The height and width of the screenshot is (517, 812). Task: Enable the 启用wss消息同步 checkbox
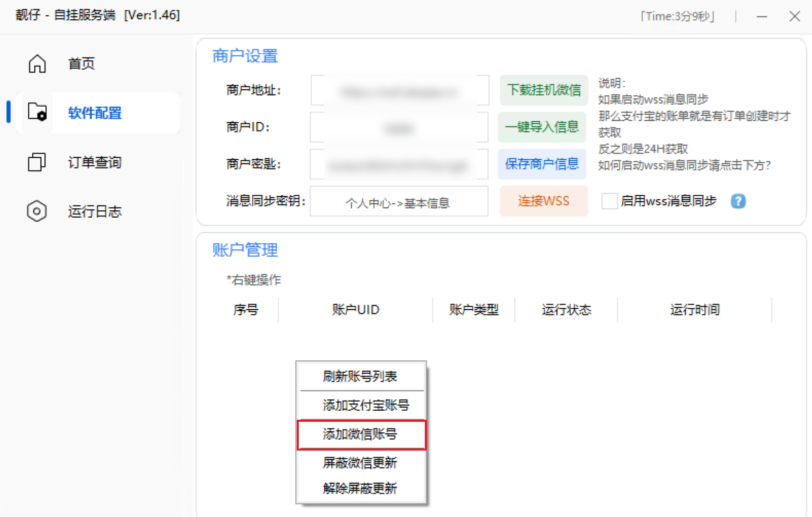610,201
